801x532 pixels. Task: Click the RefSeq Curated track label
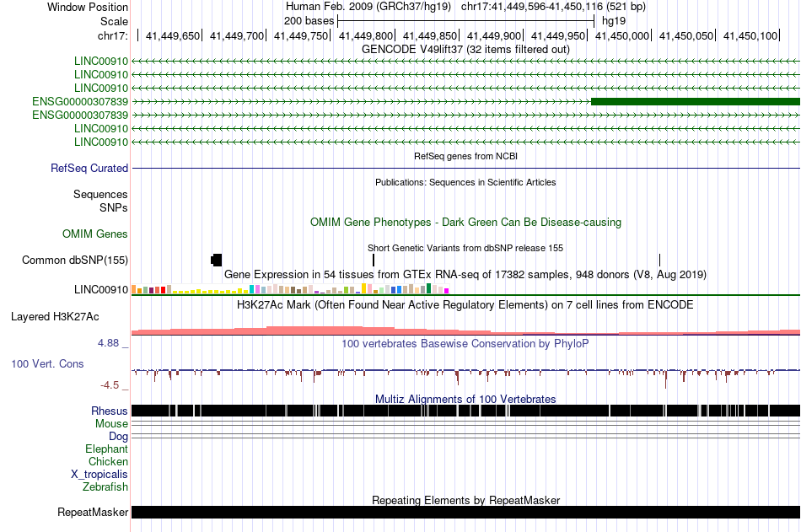(89, 168)
